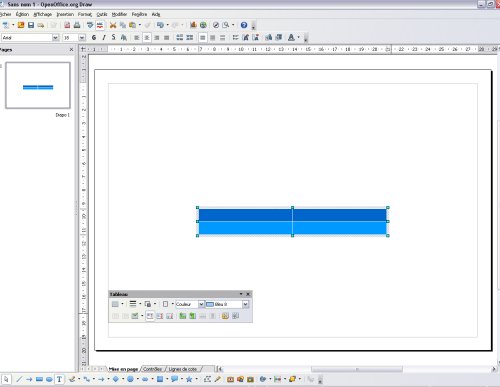The height and width of the screenshot is (387, 500).
Task: Open the Affichage menu
Action: tap(43, 14)
